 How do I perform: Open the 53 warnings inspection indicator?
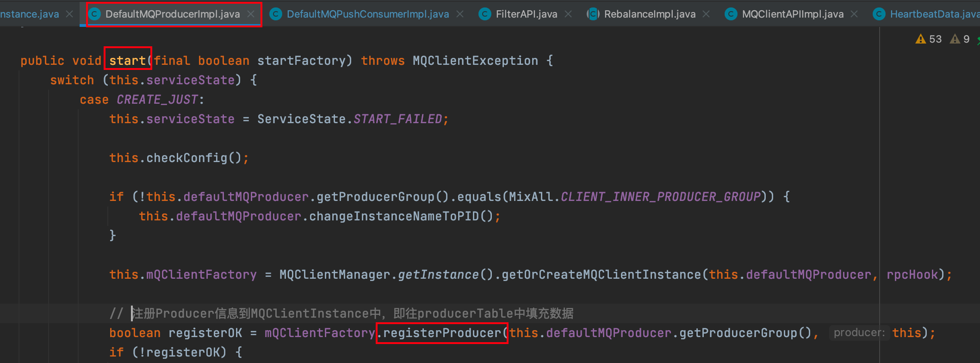click(x=929, y=39)
